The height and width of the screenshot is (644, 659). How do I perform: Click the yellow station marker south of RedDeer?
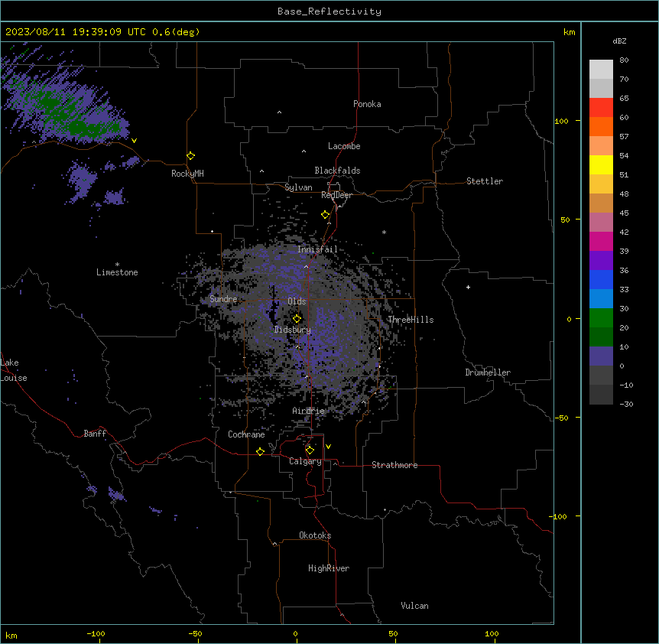click(325, 215)
